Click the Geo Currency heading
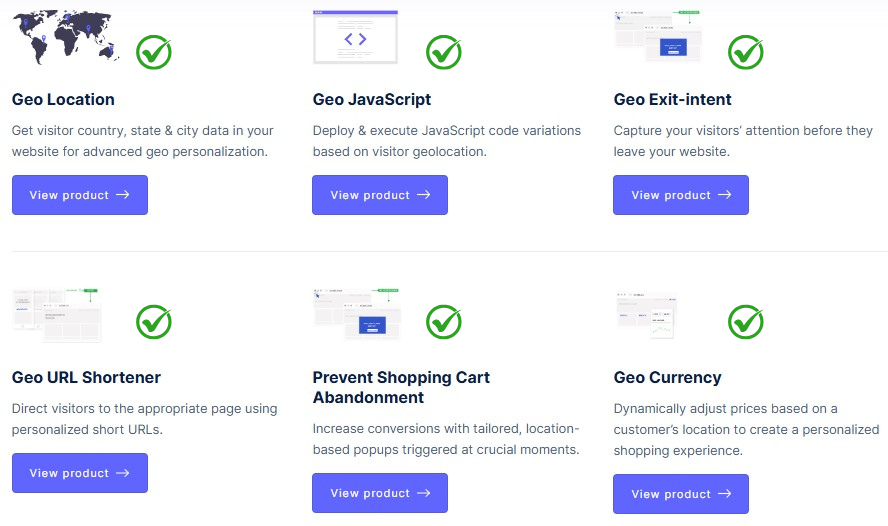 click(x=667, y=377)
